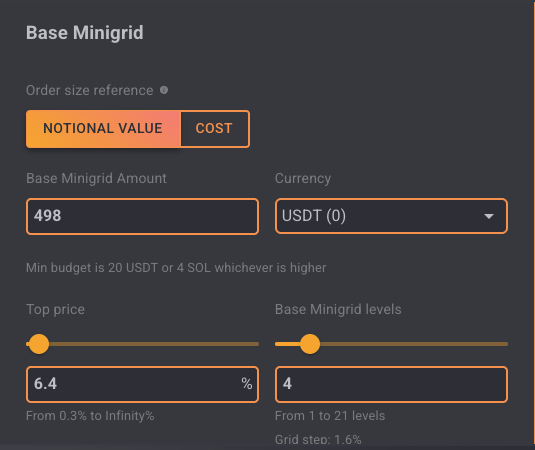Click the Top price percentage input

point(142,384)
